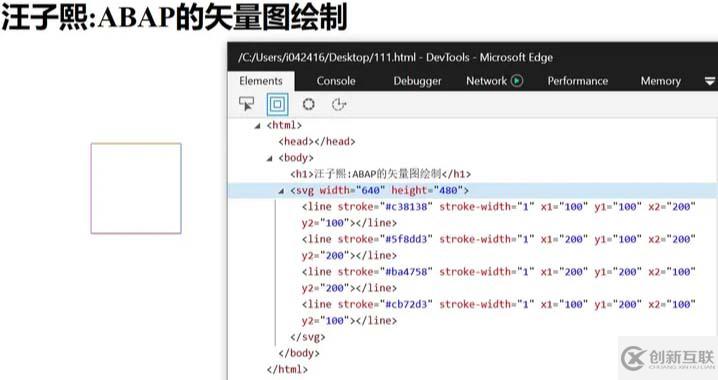This screenshot has width=718, height=380.
Task: Click the page heading 汪子熙:ABAP的矢量图绘制
Action: 174,17
